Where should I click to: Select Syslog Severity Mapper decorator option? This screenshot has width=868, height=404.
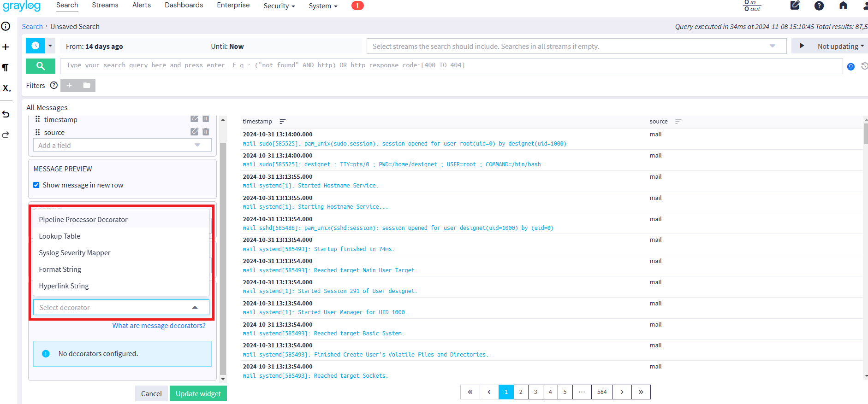click(75, 253)
